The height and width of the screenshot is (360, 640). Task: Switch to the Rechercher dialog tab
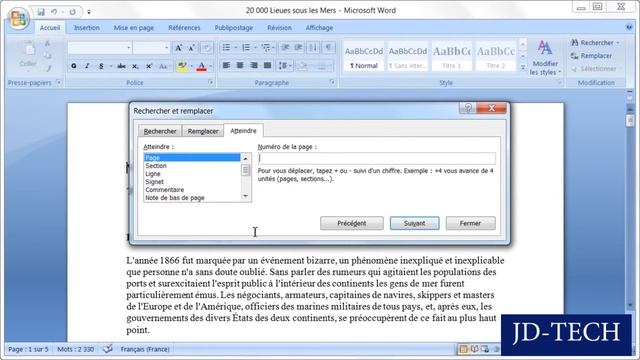coord(160,131)
